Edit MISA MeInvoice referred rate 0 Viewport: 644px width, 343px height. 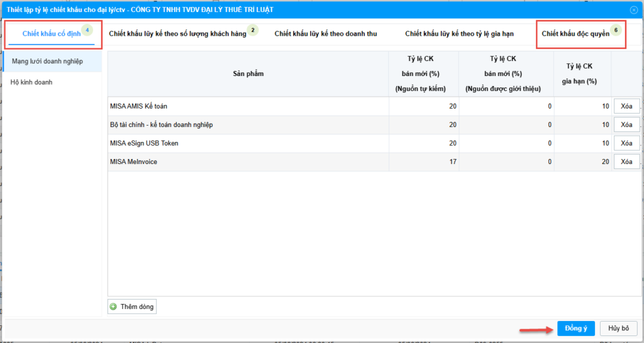click(506, 161)
